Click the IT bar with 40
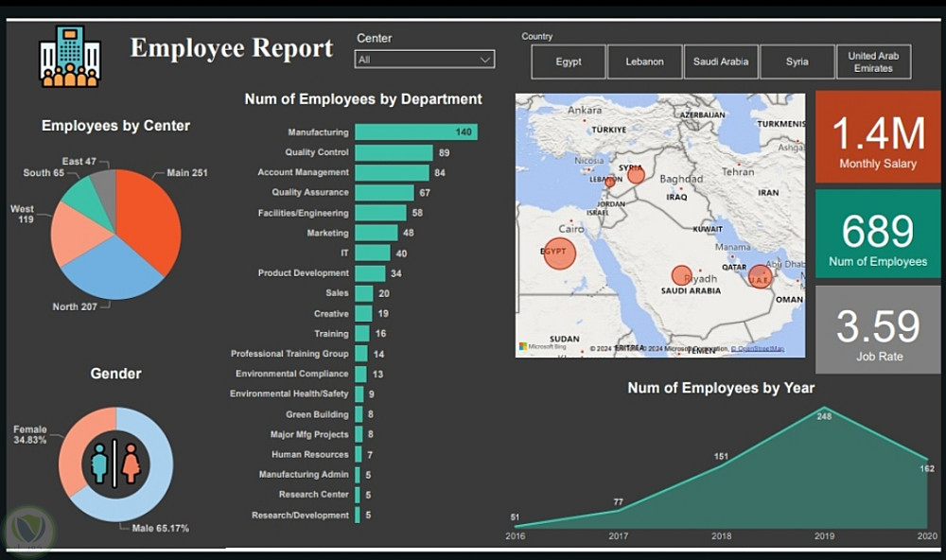946x560 pixels. tap(372, 253)
